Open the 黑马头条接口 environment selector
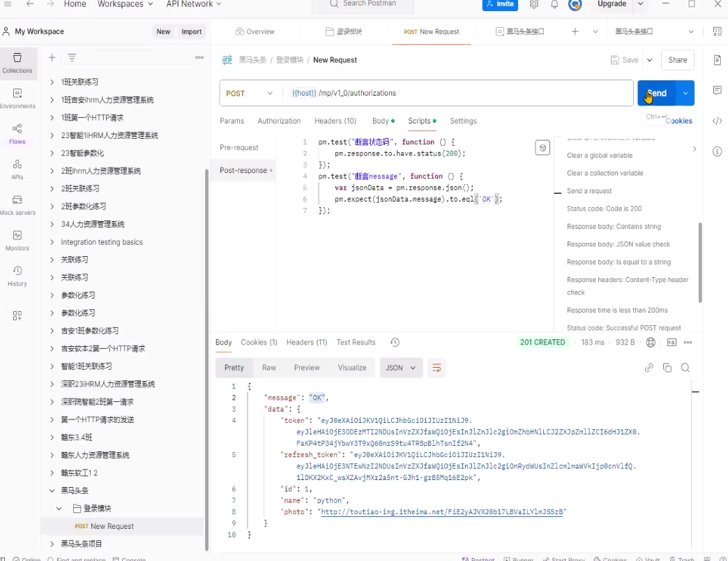 654,31
